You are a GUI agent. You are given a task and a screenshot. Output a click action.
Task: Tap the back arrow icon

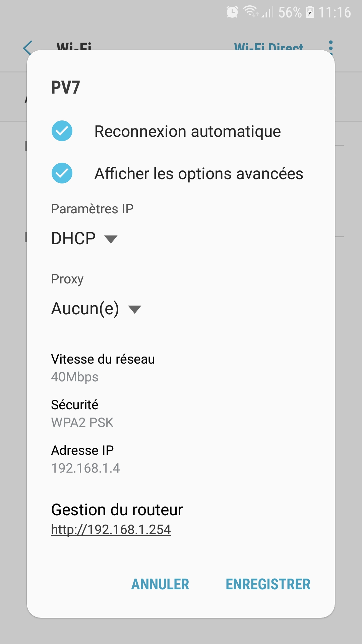[28, 48]
